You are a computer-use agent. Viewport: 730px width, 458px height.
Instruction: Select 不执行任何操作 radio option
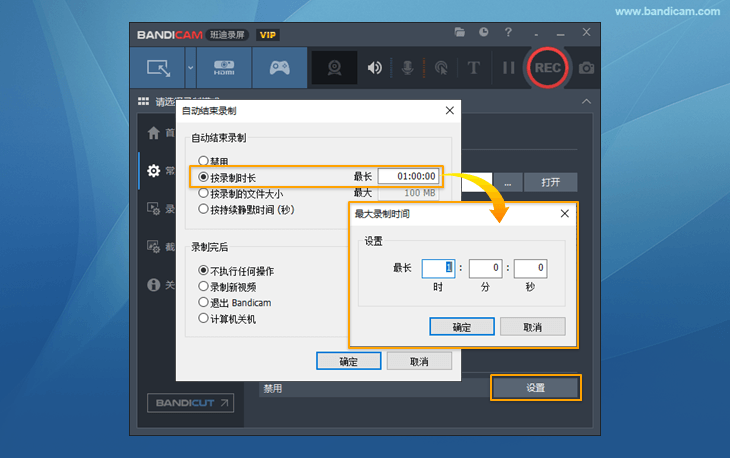point(236,271)
